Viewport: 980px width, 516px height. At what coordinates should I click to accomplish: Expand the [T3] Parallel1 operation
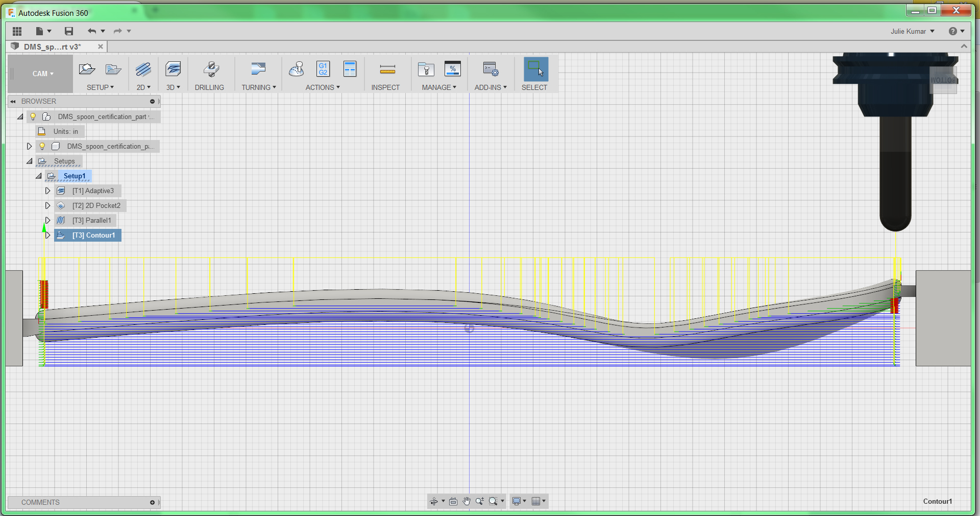tap(48, 220)
